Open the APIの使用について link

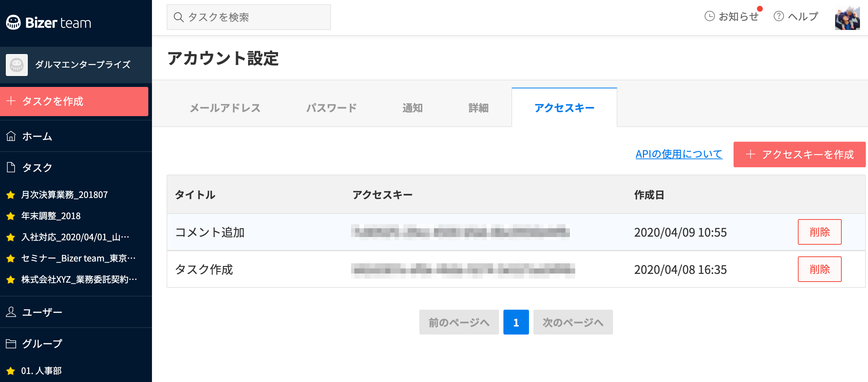point(679,154)
